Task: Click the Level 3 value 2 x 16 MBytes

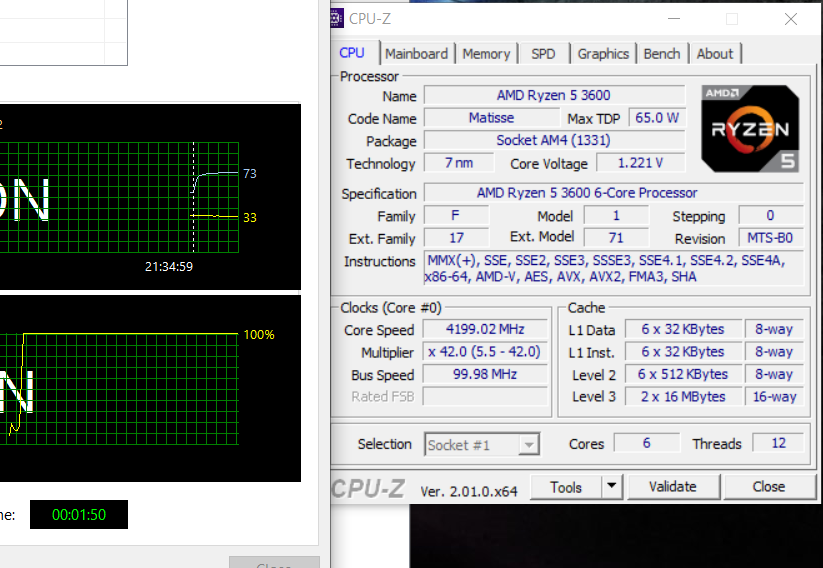Action: [x=683, y=396]
